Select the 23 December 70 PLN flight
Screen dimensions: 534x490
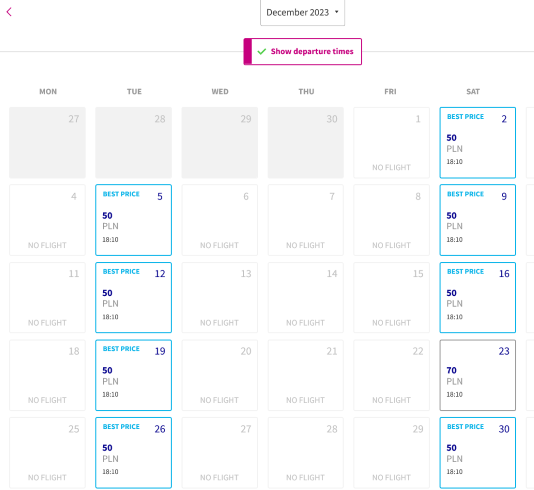pyautogui.click(x=477, y=375)
